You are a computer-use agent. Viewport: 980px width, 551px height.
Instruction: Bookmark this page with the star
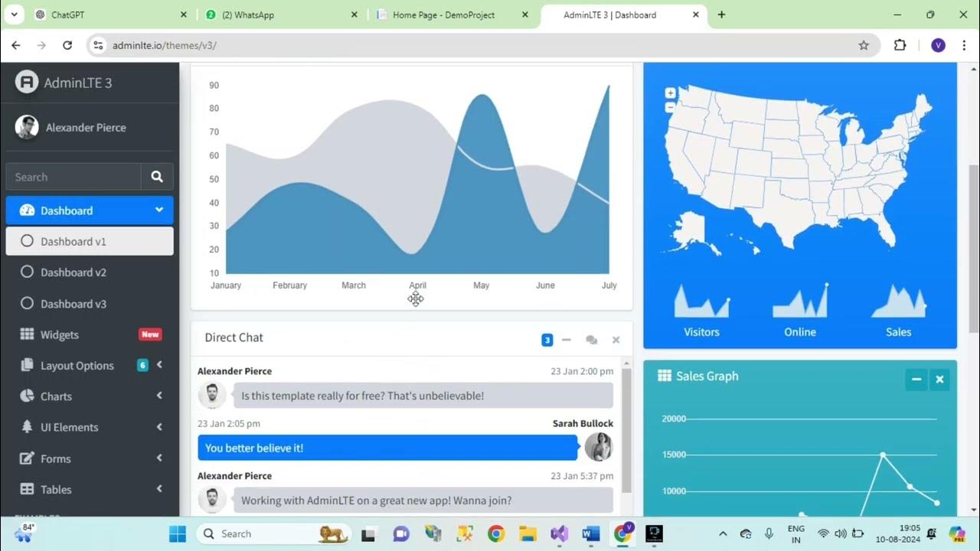coord(864,45)
